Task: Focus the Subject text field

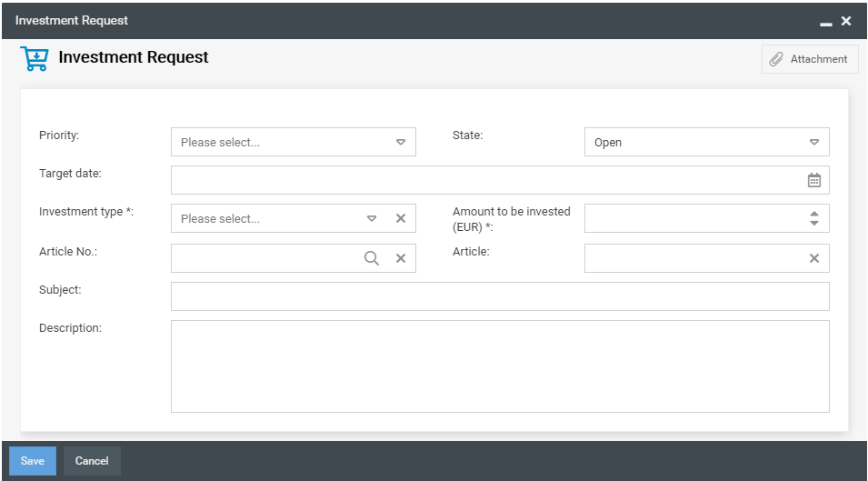Action: [500, 296]
